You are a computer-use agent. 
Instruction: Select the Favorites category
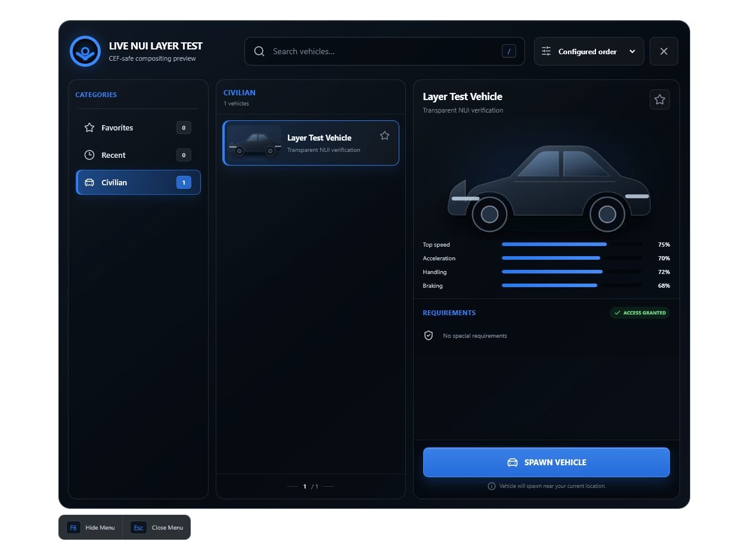coord(138,127)
